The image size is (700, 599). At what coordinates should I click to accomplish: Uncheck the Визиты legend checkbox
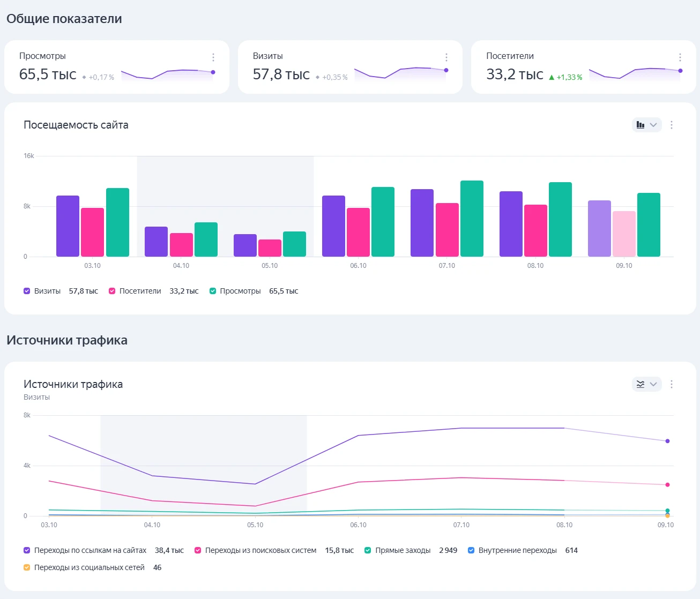click(27, 291)
